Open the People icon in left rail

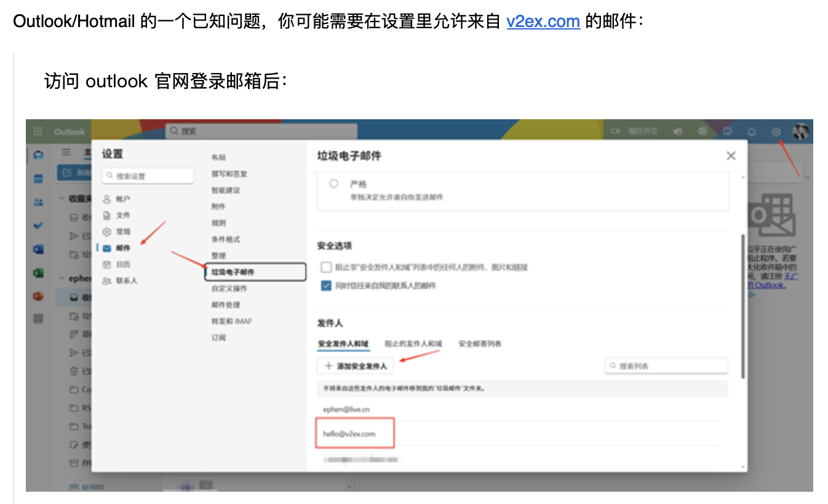(x=38, y=202)
